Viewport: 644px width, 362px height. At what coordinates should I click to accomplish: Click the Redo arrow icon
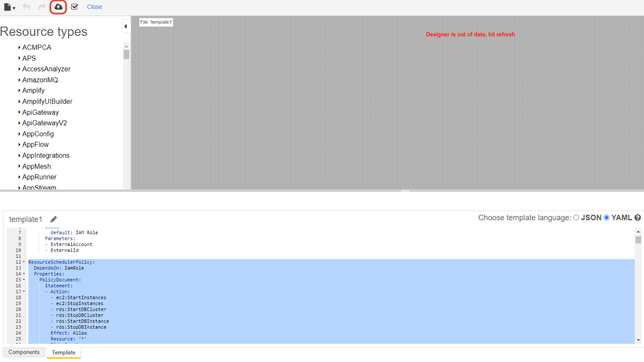pos(42,7)
